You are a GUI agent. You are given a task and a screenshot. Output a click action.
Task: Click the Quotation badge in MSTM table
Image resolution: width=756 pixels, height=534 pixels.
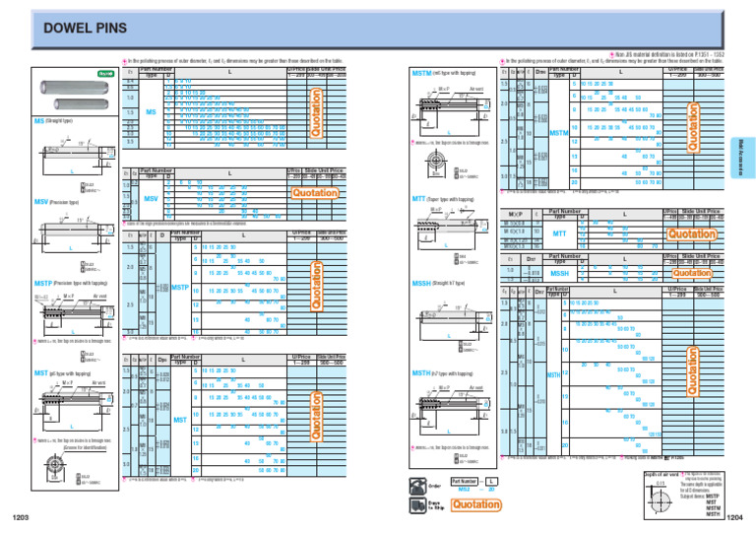click(693, 128)
